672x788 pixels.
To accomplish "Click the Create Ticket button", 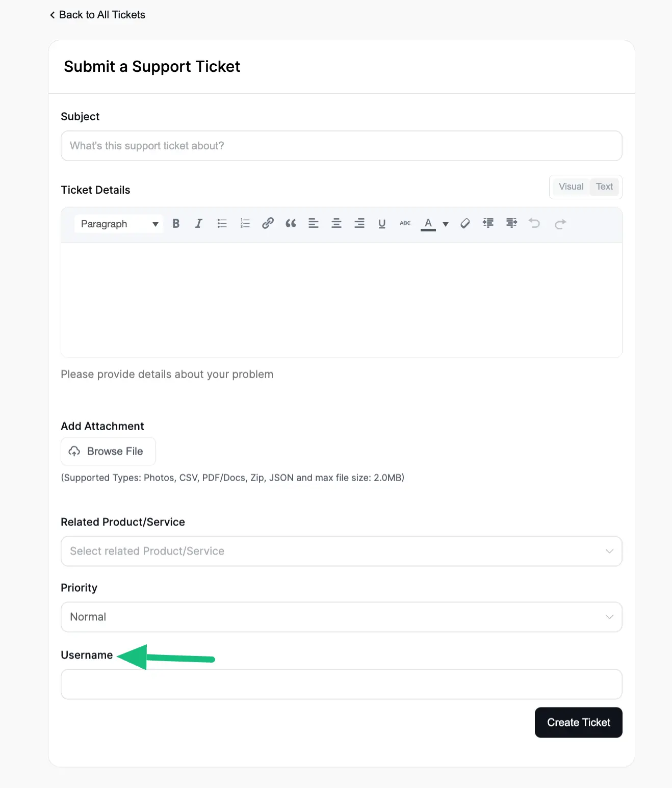I will 578,722.
